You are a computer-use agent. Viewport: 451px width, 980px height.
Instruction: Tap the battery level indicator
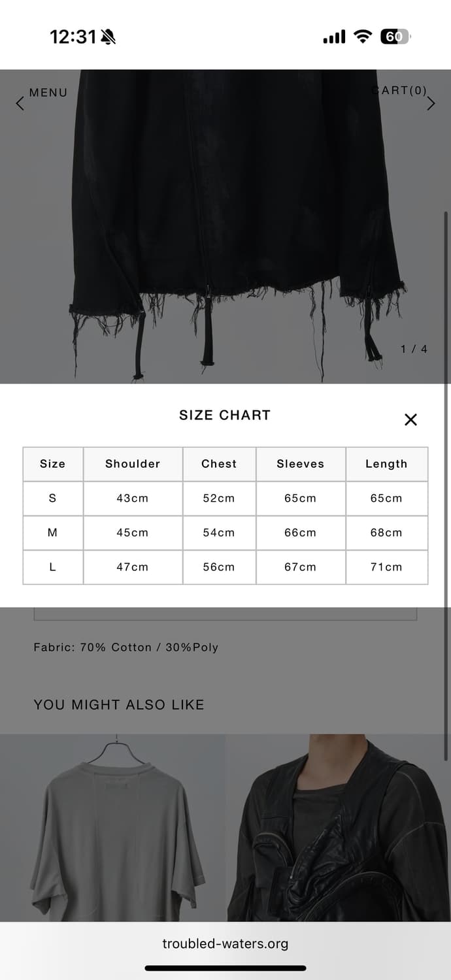tap(395, 37)
